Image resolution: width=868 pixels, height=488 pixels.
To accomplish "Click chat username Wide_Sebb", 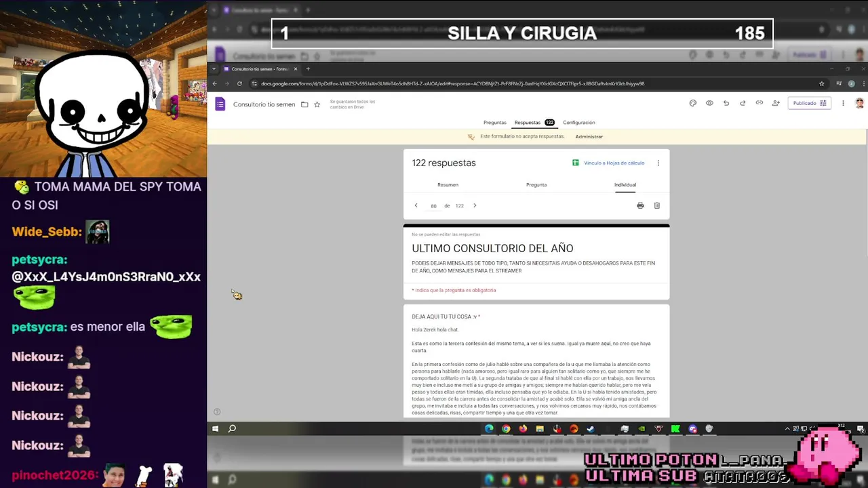I will [x=47, y=232].
